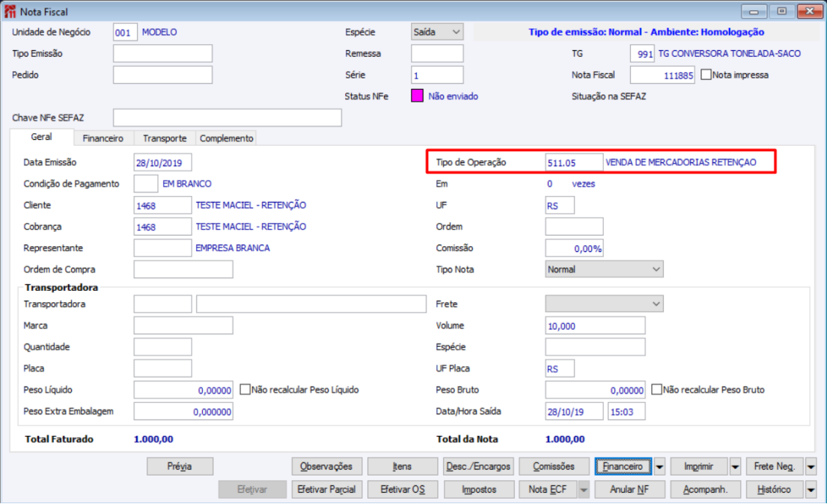Open the arrow menu beside Imprimir button
This screenshot has width=827, height=504.
coord(735,467)
